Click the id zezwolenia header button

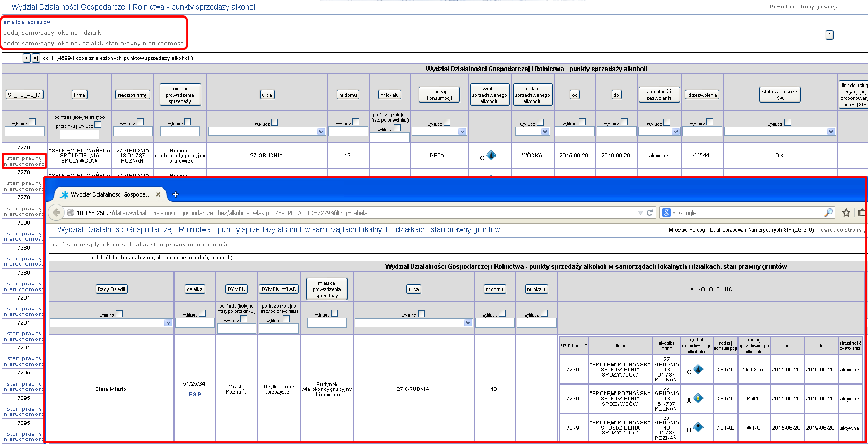pos(702,95)
